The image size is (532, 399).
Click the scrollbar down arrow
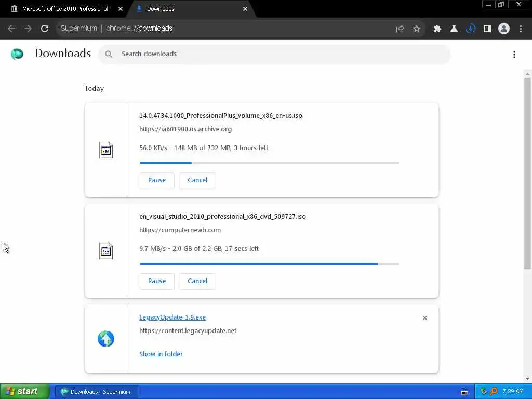527,379
